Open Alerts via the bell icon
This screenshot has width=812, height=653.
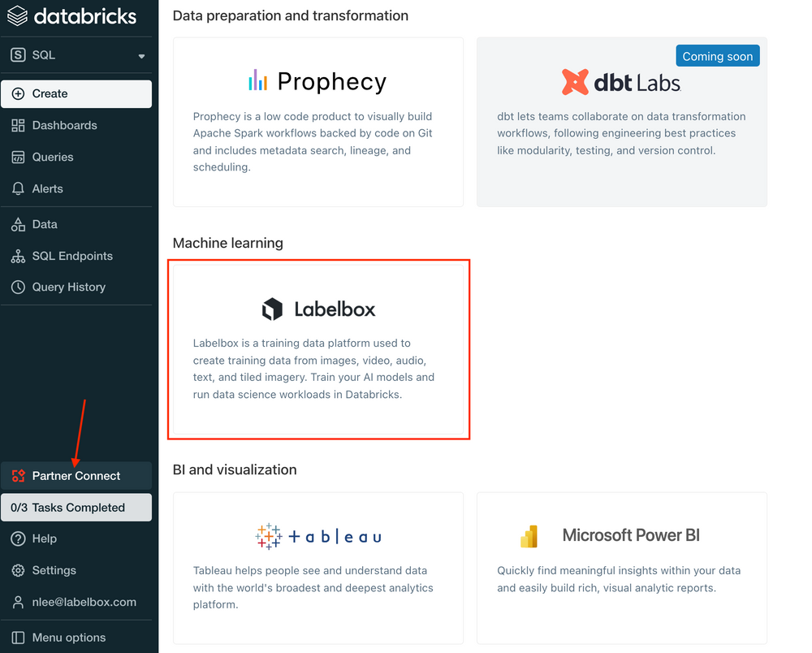pyautogui.click(x=18, y=188)
